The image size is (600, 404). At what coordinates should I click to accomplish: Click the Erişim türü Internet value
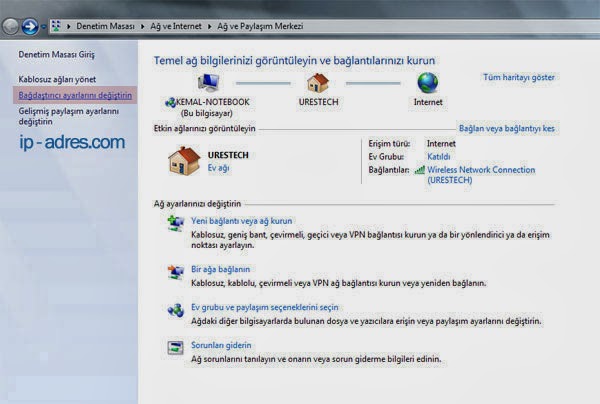[441, 144]
